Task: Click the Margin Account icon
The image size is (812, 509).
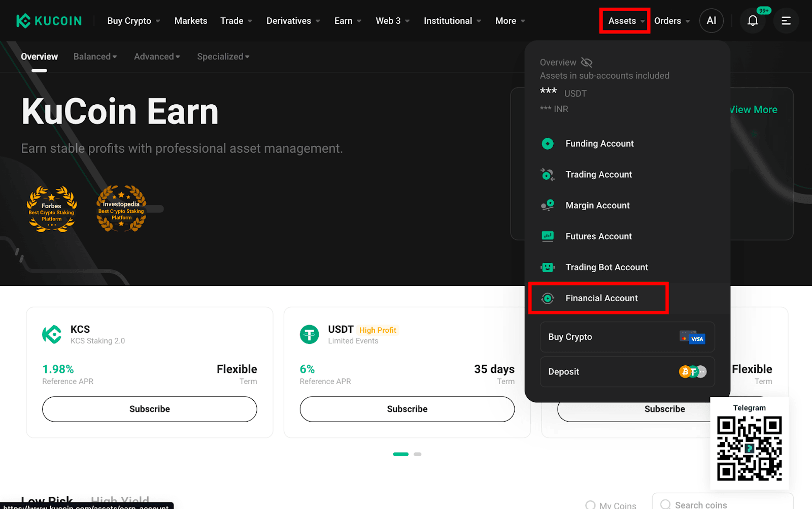Action: coord(548,205)
